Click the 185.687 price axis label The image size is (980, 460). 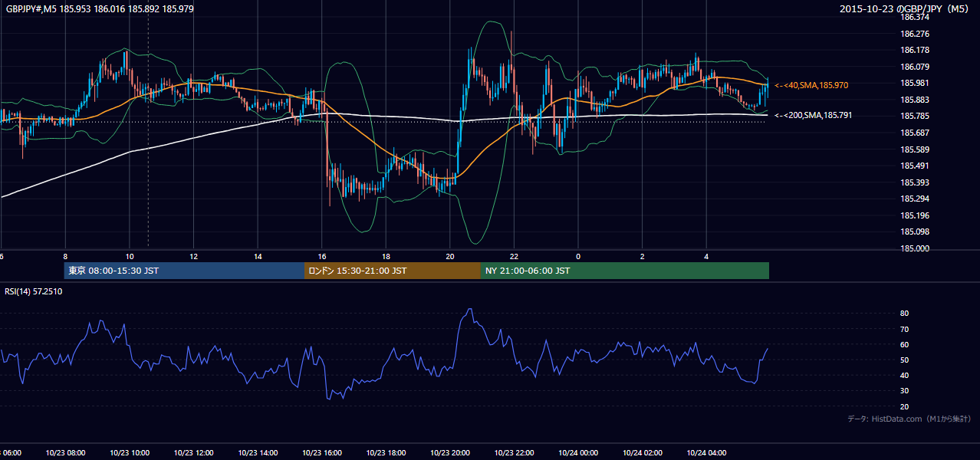click(x=915, y=133)
